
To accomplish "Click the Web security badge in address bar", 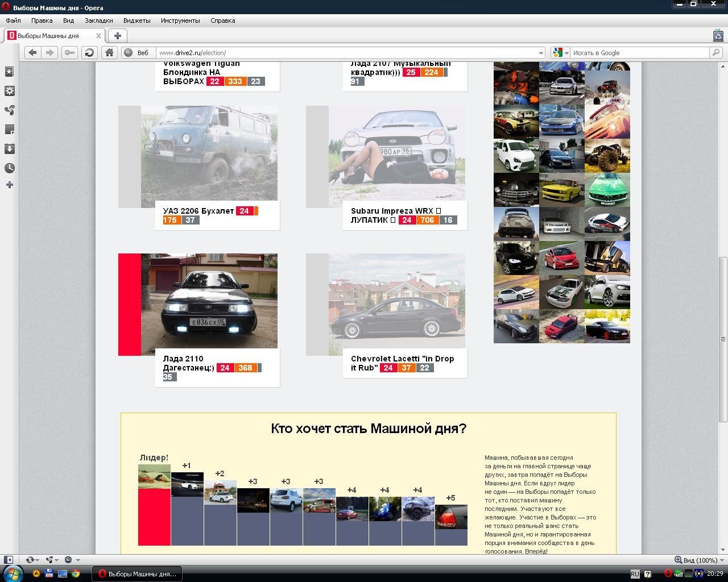I will [x=136, y=52].
